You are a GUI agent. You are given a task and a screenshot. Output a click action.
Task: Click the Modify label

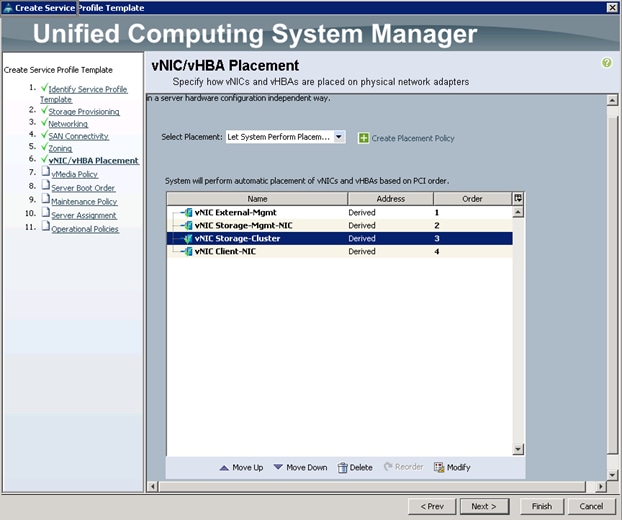459,468
